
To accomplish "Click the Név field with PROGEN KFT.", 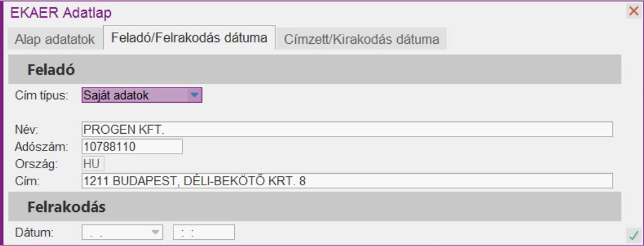I will (x=346, y=129).
